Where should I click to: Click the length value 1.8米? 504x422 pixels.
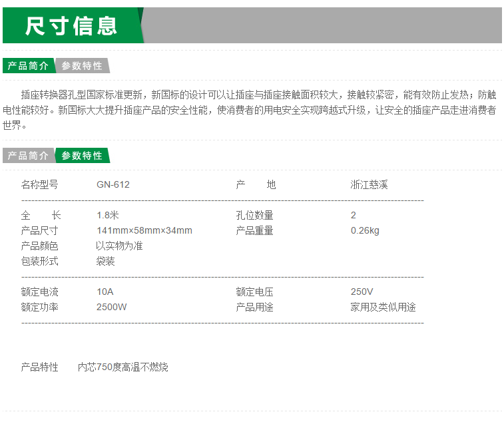click(108, 215)
